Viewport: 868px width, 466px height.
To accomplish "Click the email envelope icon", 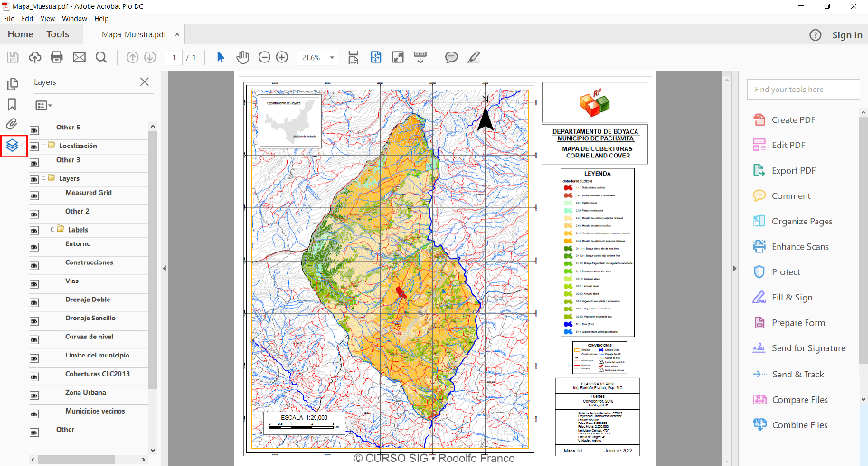I will (79, 57).
